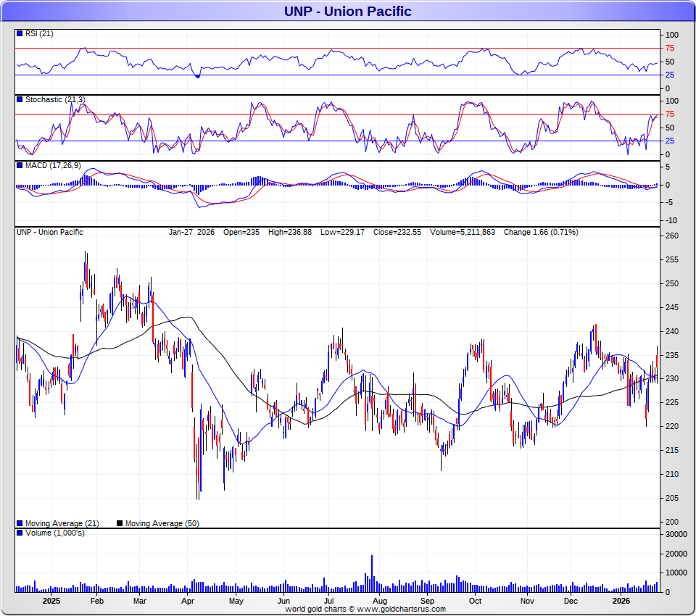Click the 260 label on the price axis
This screenshot has width=696, height=616.
point(672,236)
